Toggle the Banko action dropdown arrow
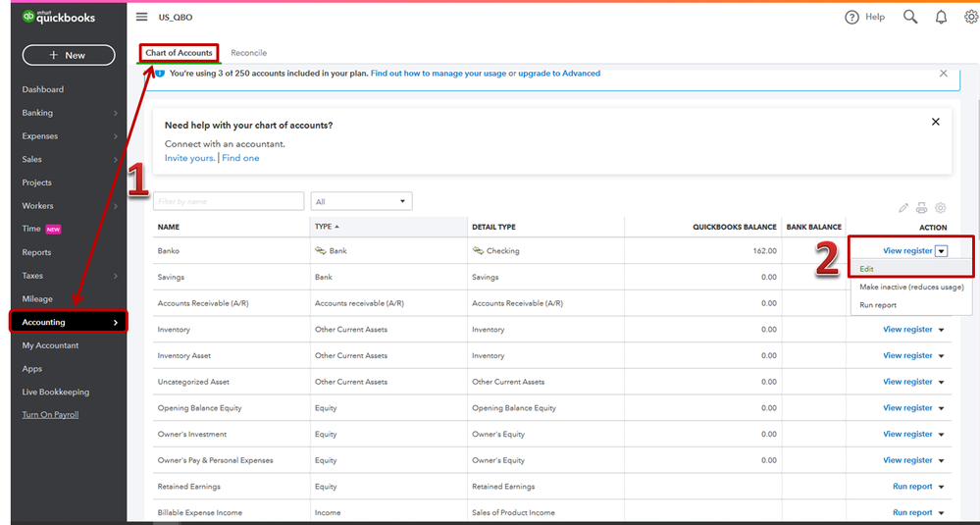This screenshot has height=525, width=980. click(x=942, y=250)
